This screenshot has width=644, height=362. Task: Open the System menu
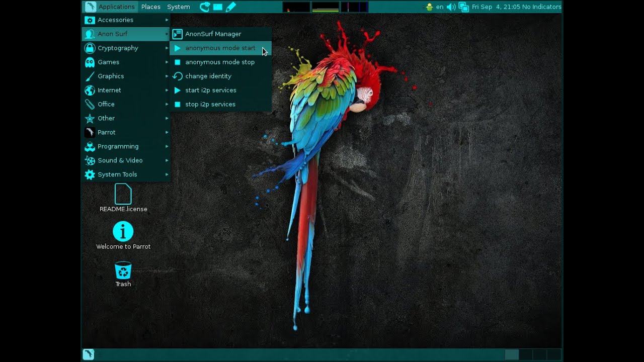pos(179,7)
